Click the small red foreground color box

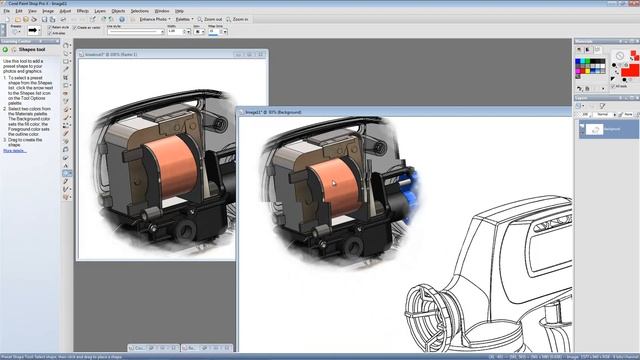(x=633, y=53)
